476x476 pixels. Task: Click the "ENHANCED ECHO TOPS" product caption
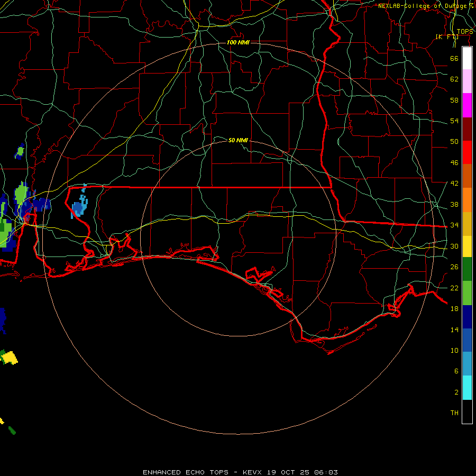click(x=186, y=472)
